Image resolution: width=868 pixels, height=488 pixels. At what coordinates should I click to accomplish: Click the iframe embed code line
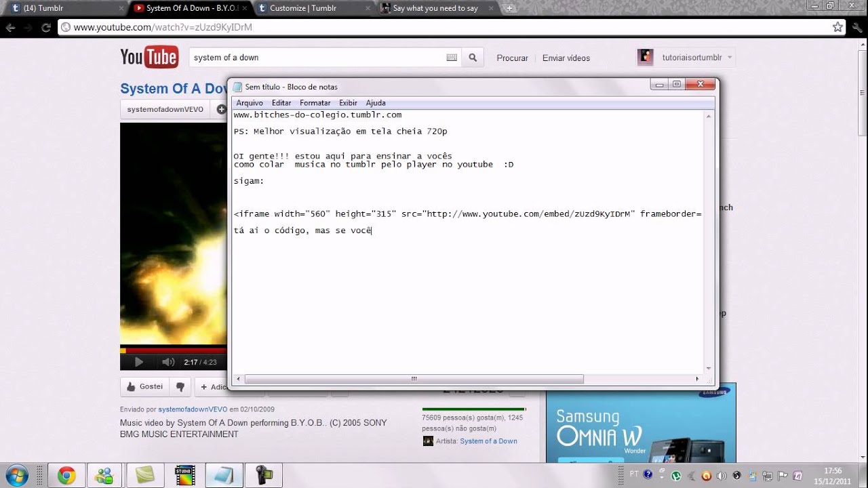(x=467, y=213)
